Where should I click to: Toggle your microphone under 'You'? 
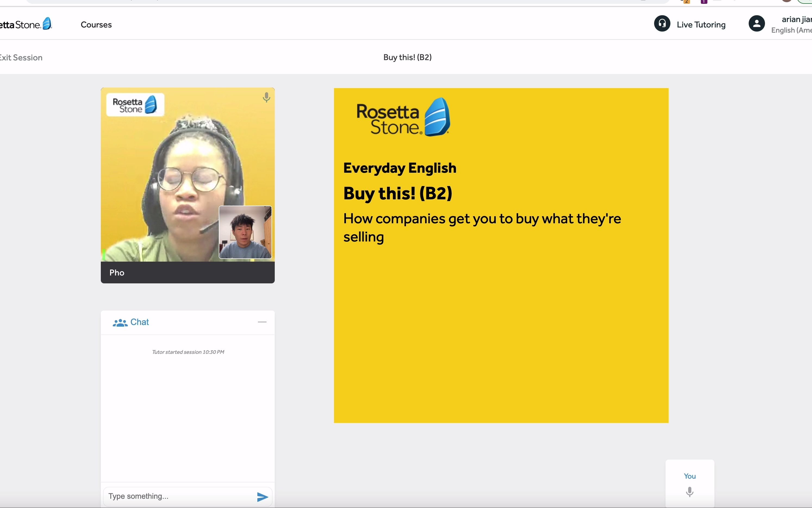click(689, 492)
